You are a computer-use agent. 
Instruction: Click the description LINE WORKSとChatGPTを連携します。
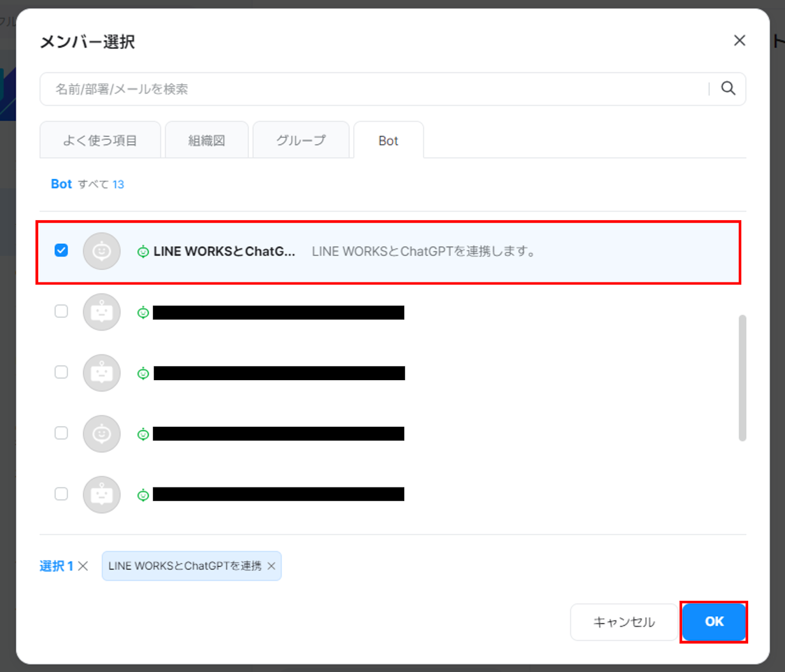coord(423,251)
